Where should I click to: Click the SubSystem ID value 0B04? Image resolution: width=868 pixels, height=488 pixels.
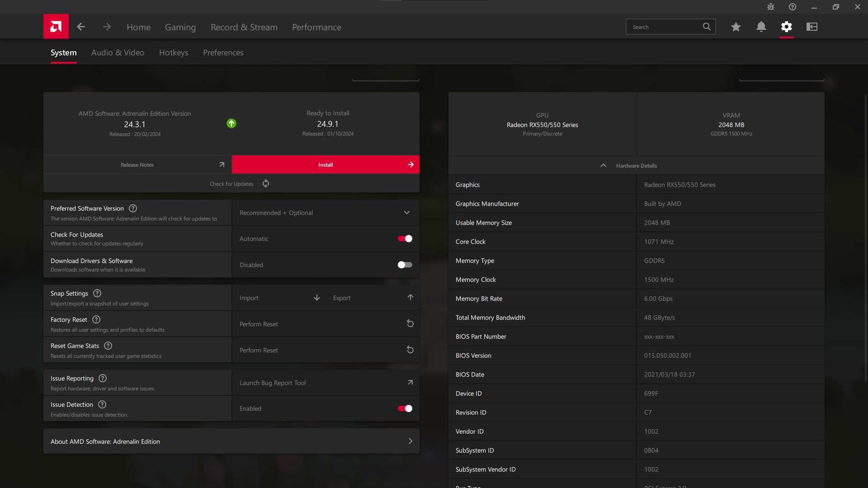(x=651, y=450)
